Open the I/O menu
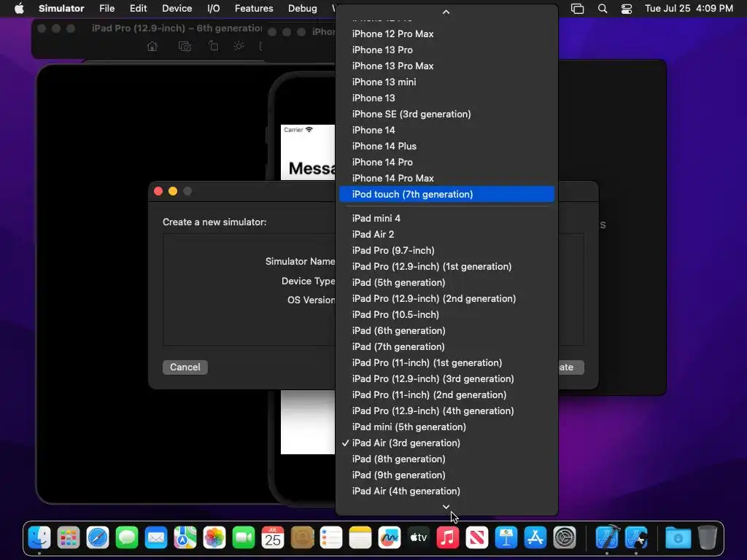747x560 pixels. pyautogui.click(x=214, y=9)
